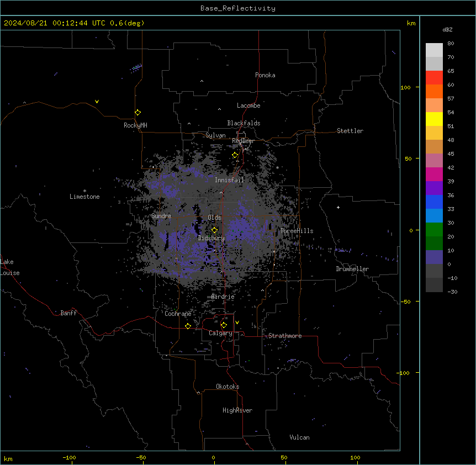Click the -50 tick on horizontal km axis
Image resolution: width=476 pixels, height=465 pixels.
(x=141, y=457)
